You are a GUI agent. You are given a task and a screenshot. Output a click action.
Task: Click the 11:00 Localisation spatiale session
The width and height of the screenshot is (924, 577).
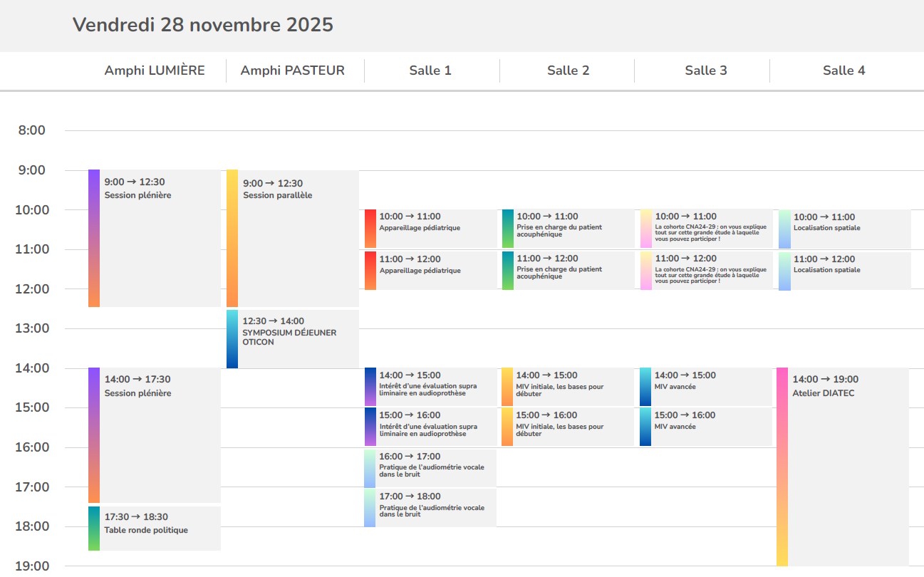pos(845,271)
